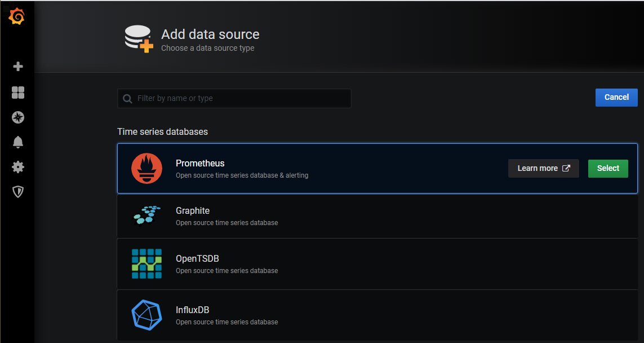Screen dimensions: 644x343
Task: Open the Dashboards four-squares icon
Action: coord(18,93)
